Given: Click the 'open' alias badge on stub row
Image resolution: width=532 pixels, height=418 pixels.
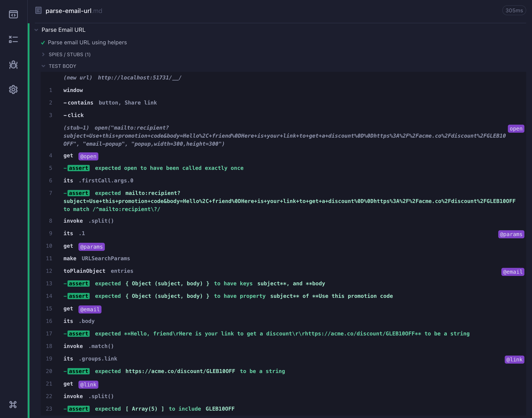Looking at the screenshot, I should [516, 129].
